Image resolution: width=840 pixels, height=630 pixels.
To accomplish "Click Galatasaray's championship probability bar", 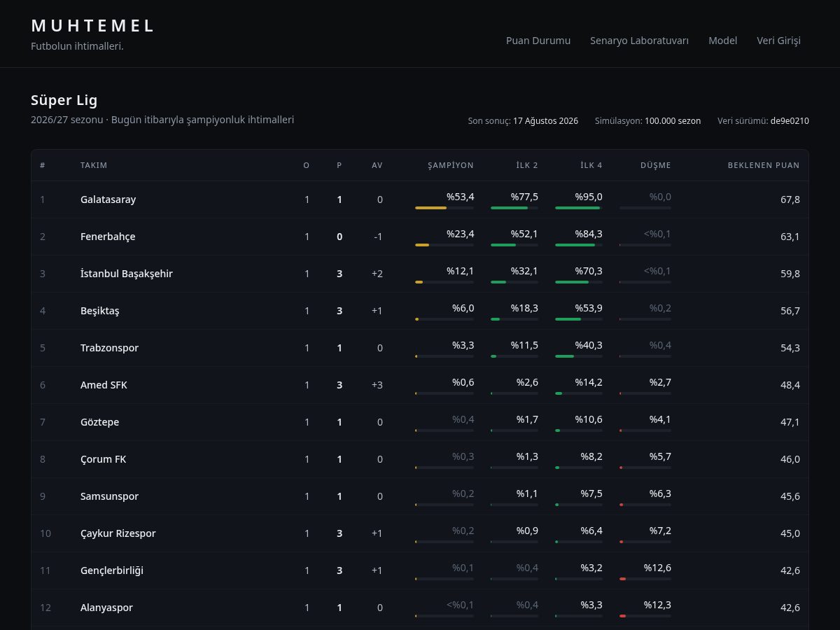I will click(444, 208).
